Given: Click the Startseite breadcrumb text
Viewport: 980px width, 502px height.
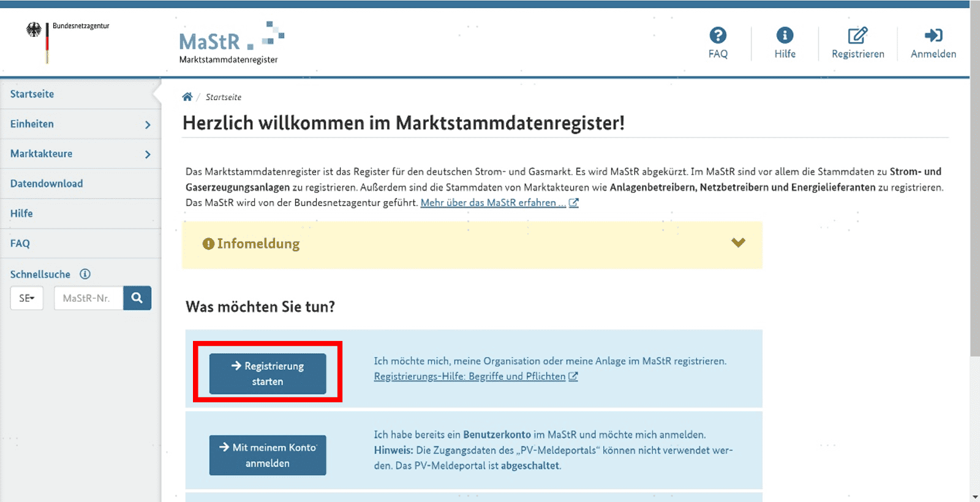Looking at the screenshot, I should (224, 97).
